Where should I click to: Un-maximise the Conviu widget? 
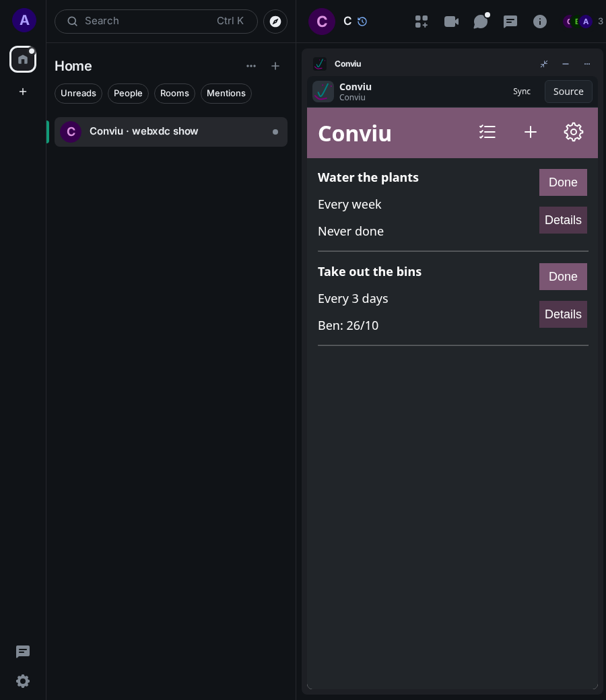(x=544, y=64)
